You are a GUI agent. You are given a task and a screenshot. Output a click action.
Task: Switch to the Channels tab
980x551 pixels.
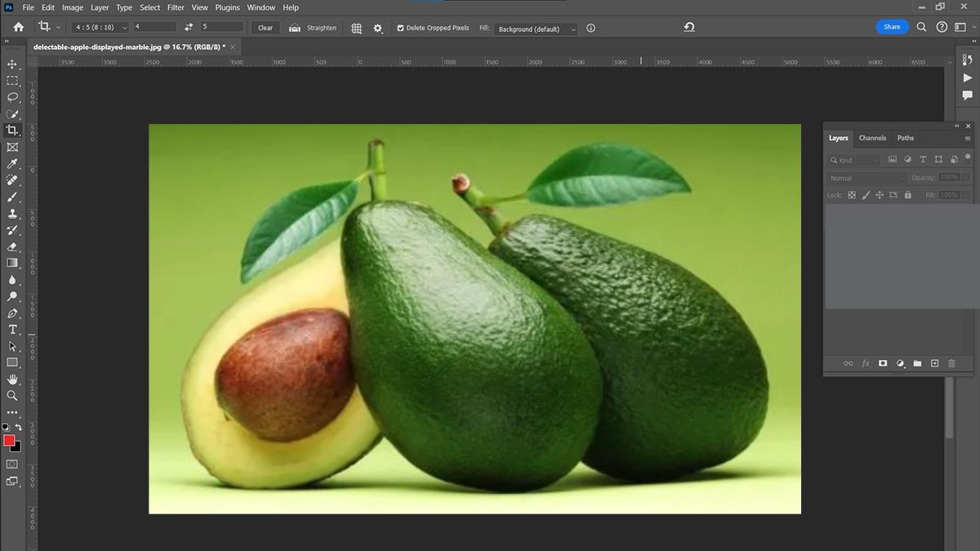click(873, 138)
